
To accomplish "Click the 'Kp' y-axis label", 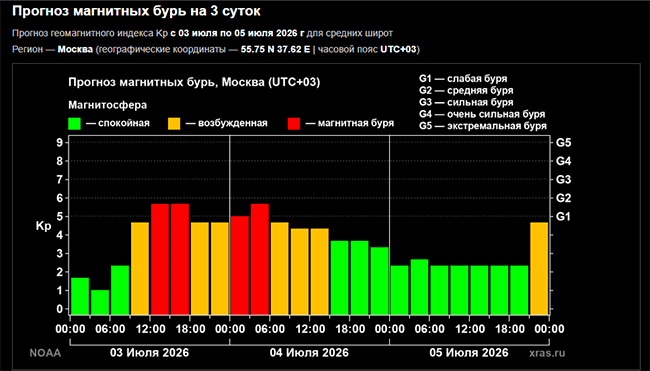I will [43, 226].
